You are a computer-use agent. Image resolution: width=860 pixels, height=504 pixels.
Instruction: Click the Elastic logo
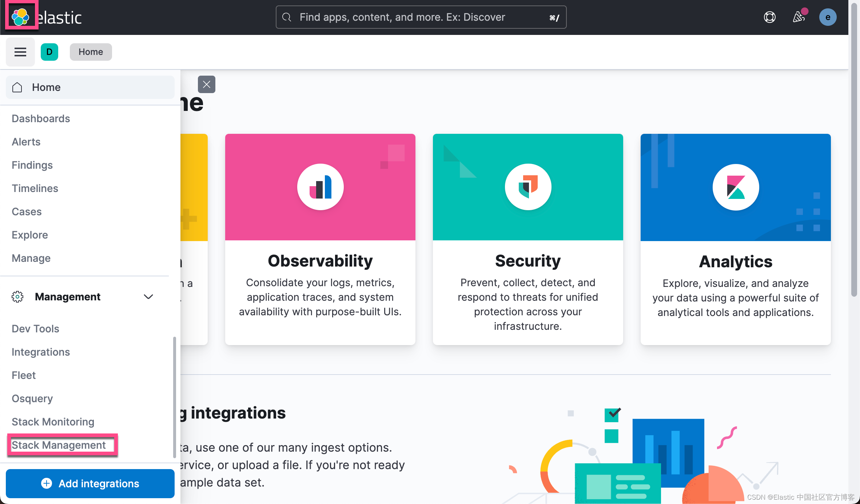pos(21,16)
